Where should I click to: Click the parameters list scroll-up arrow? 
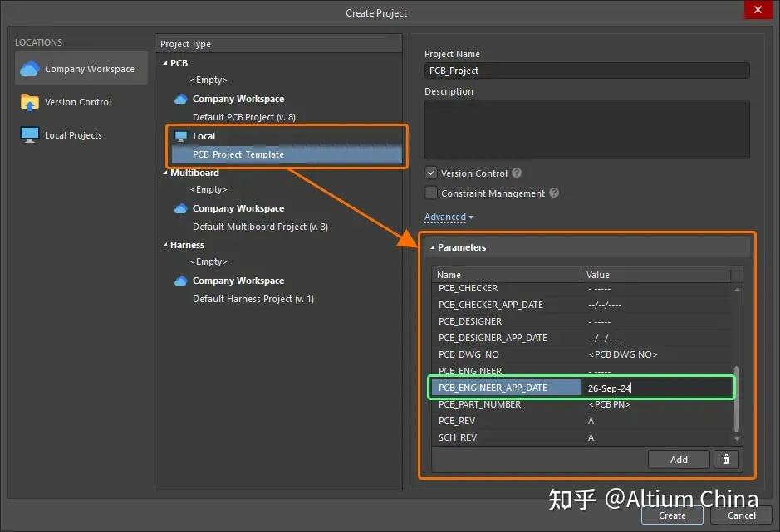tap(737, 290)
